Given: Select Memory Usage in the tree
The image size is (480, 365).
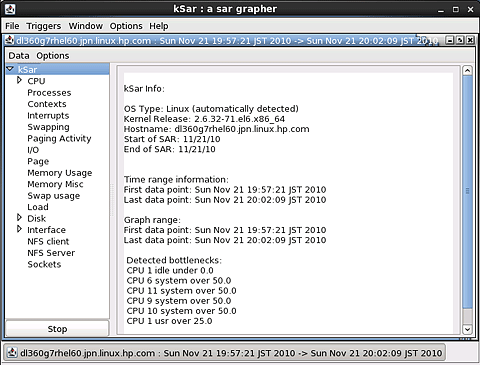Looking at the screenshot, I should [x=60, y=173].
